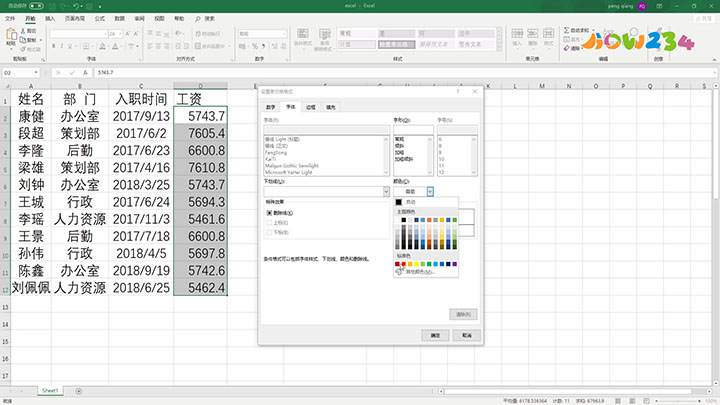Switch to the Formulas ribbon tab
This screenshot has height=405, width=720.
pos(100,19)
